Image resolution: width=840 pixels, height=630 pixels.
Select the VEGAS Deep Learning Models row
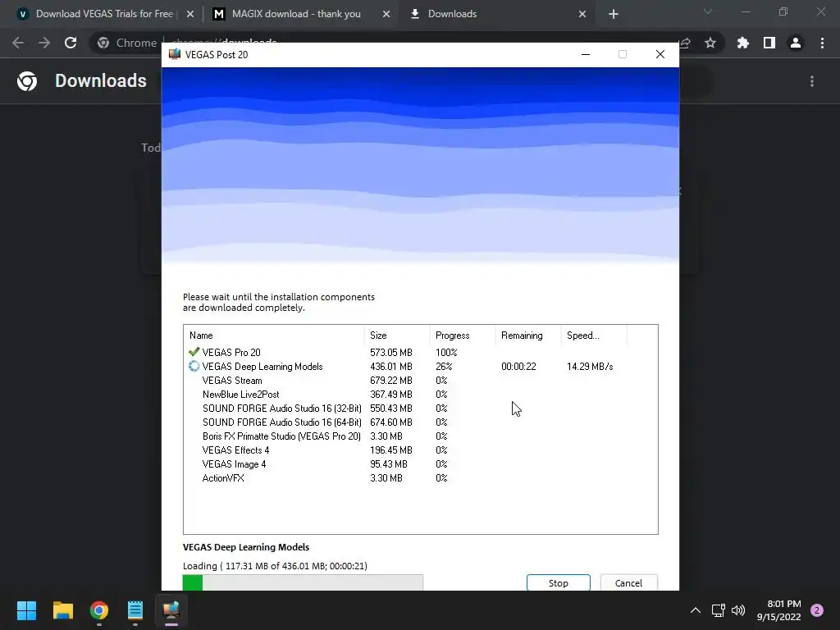420,367
